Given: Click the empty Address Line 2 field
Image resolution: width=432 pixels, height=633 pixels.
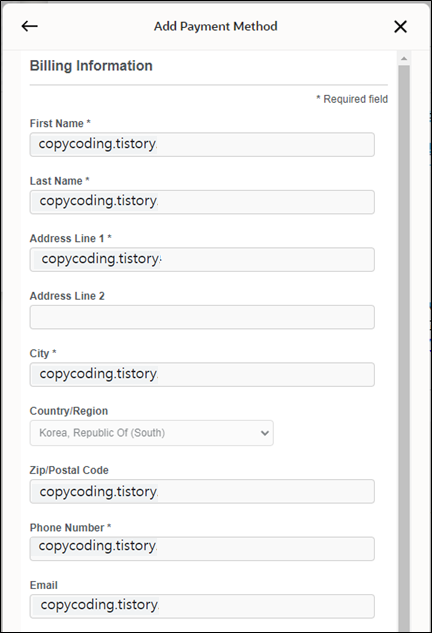Looking at the screenshot, I should [x=202, y=317].
